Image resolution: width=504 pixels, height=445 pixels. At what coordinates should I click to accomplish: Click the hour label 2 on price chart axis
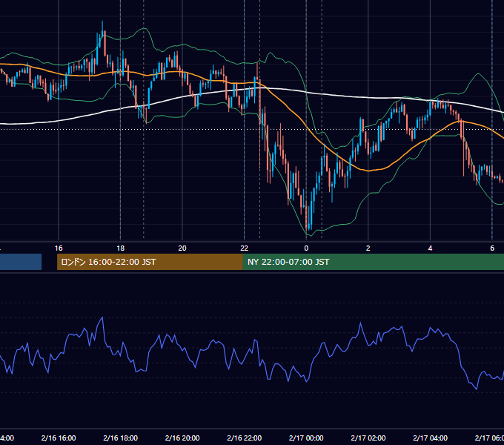click(368, 248)
